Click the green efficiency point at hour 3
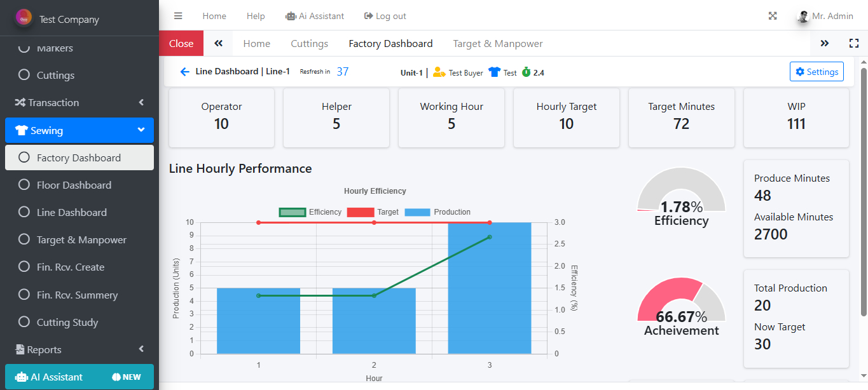This screenshot has width=868, height=390. (490, 237)
